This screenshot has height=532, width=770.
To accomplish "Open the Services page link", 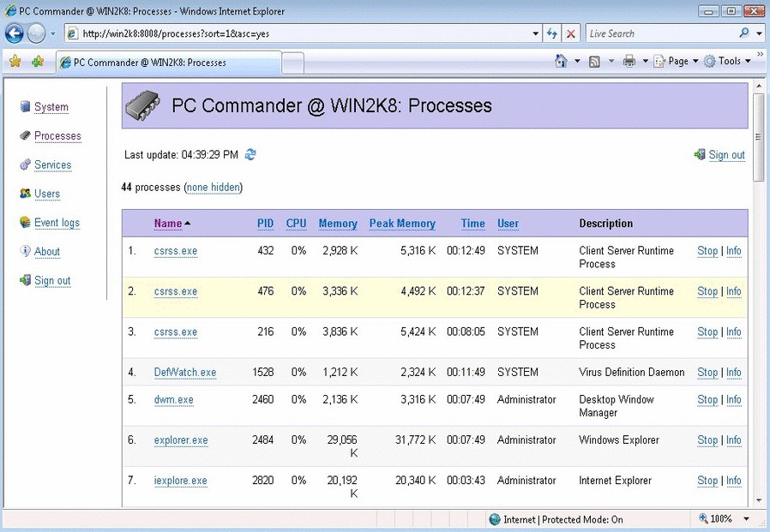I will tap(52, 164).
